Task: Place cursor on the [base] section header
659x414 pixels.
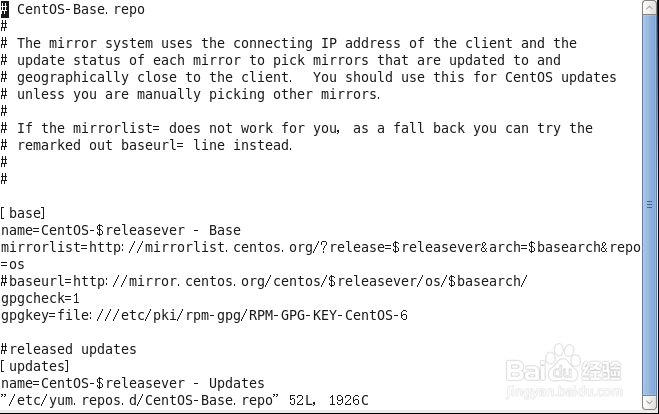Action: pyautogui.click(x=23, y=213)
